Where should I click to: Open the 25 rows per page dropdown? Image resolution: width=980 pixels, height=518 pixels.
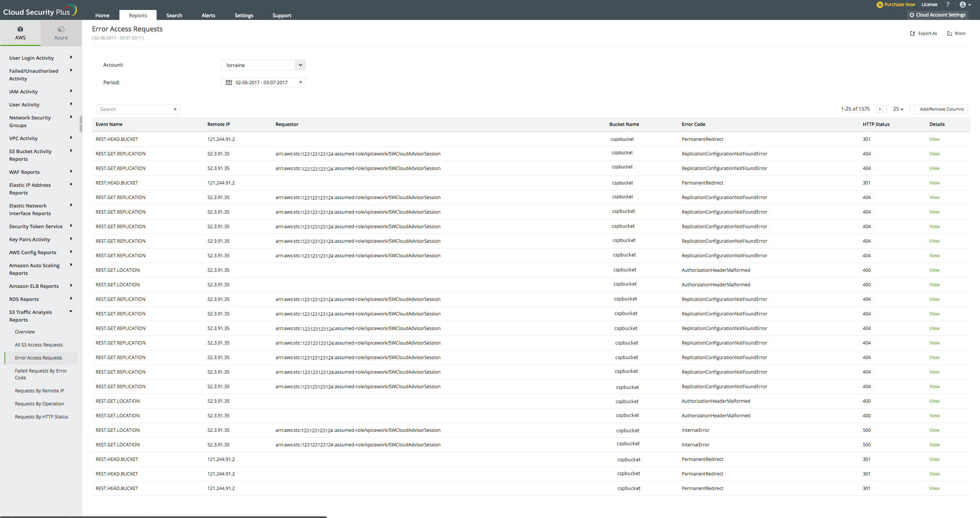898,109
